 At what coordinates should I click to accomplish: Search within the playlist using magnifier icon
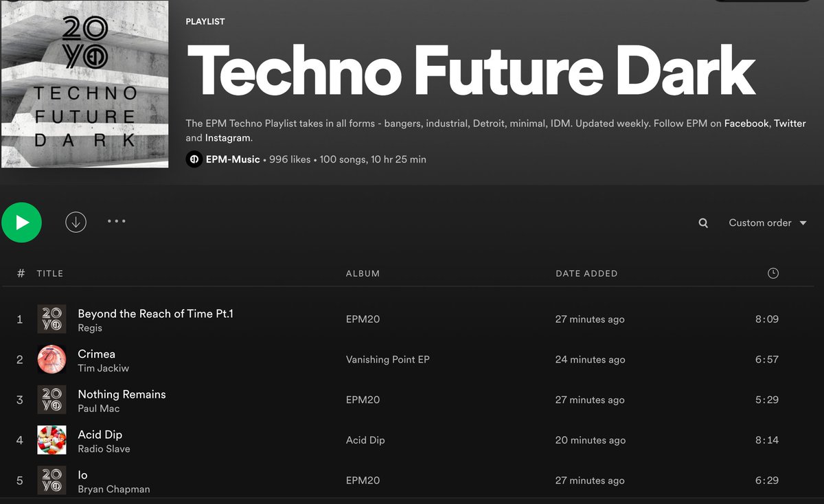click(703, 223)
